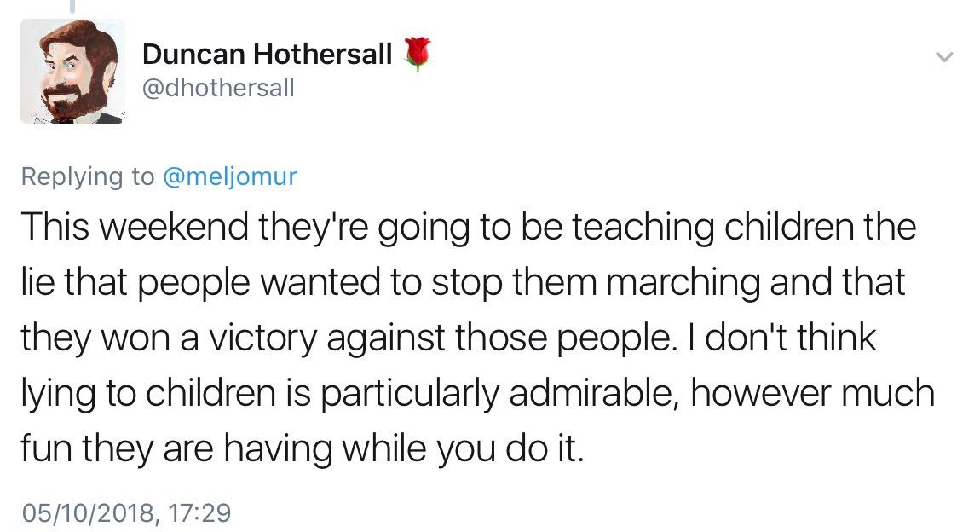
Task: Visit the @dhothersall handle
Action: (x=218, y=88)
